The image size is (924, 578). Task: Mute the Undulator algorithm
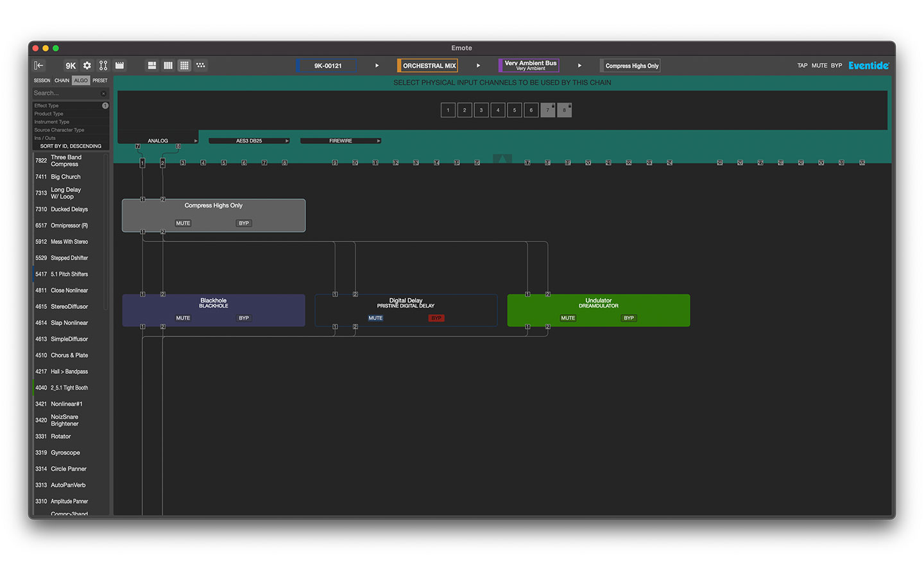click(568, 318)
